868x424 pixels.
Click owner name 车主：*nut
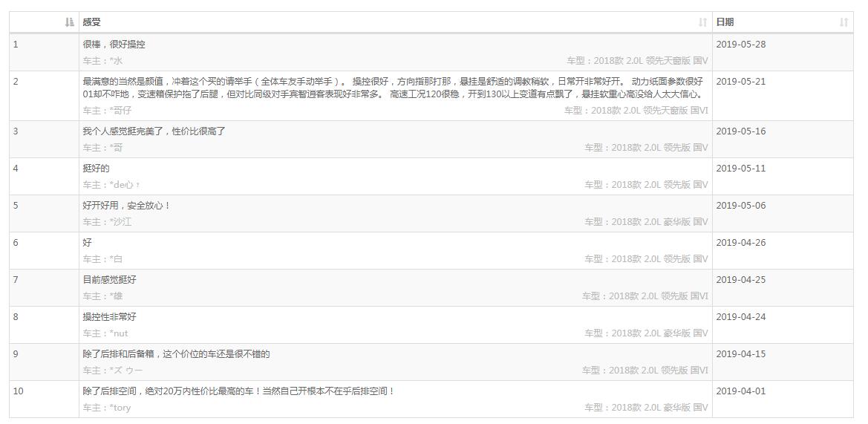click(x=105, y=333)
